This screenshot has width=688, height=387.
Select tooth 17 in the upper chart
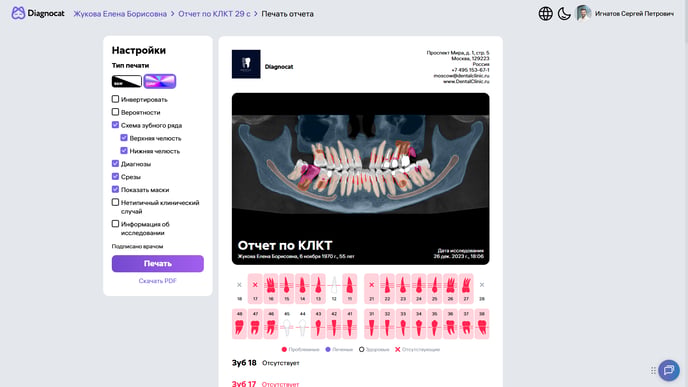(x=255, y=288)
